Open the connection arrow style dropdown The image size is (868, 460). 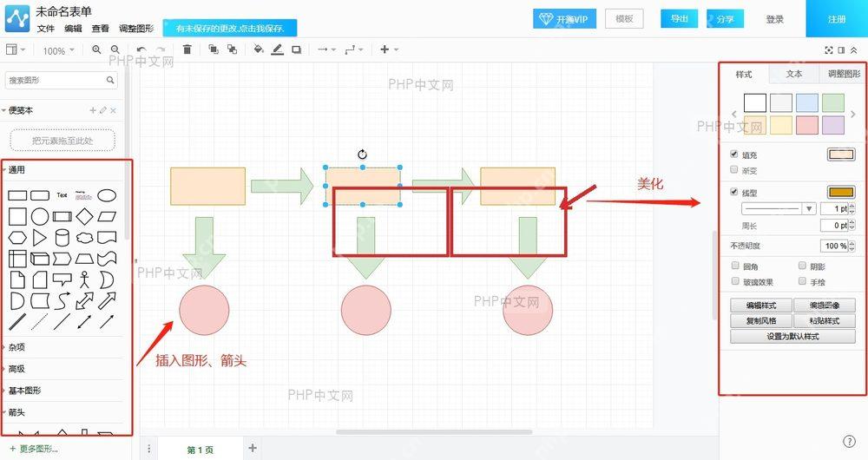(326, 49)
